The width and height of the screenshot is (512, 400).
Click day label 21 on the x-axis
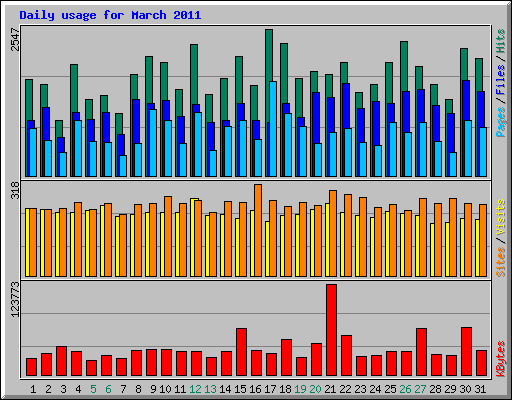[330, 389]
